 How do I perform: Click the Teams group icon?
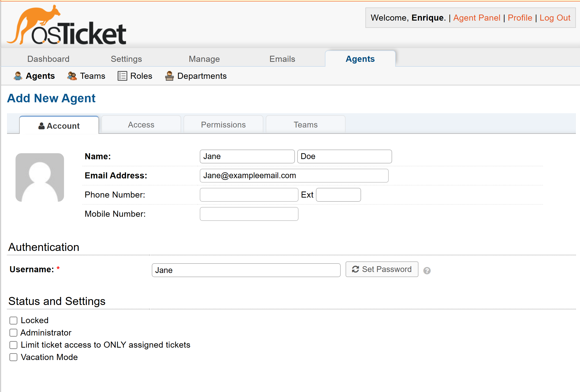(72, 76)
